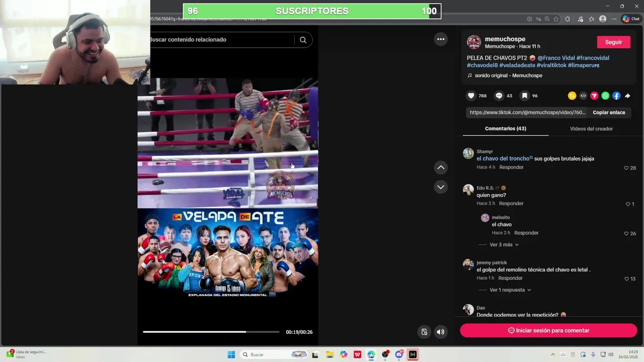The width and height of the screenshot is (644, 362).
Task: Save video with the bookmark icon
Action: click(x=524, y=96)
